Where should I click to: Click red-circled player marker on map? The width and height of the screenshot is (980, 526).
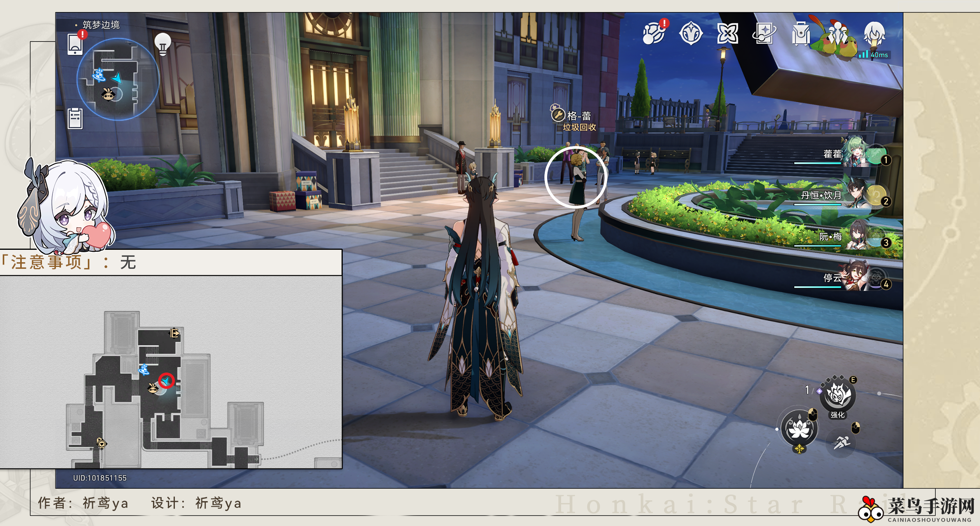[166, 381]
